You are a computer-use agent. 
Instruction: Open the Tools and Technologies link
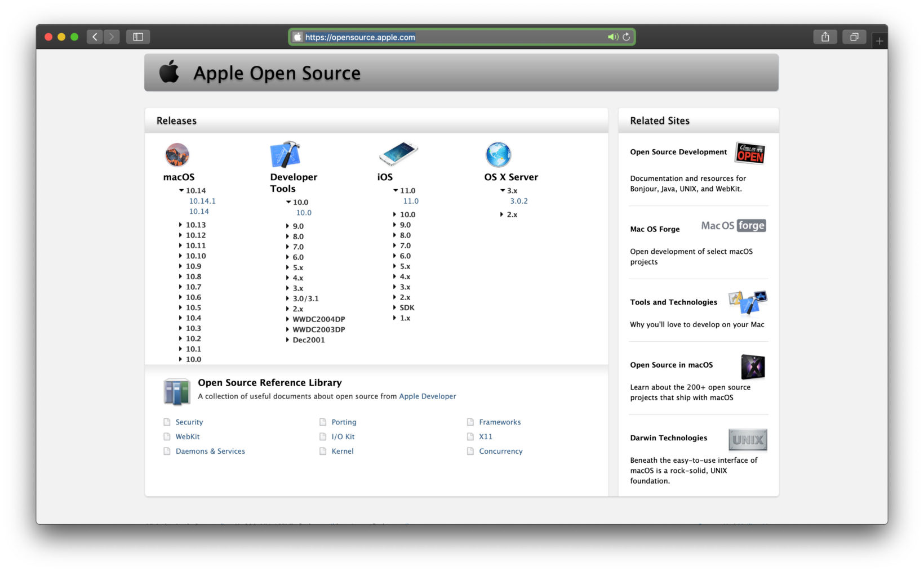click(x=673, y=302)
